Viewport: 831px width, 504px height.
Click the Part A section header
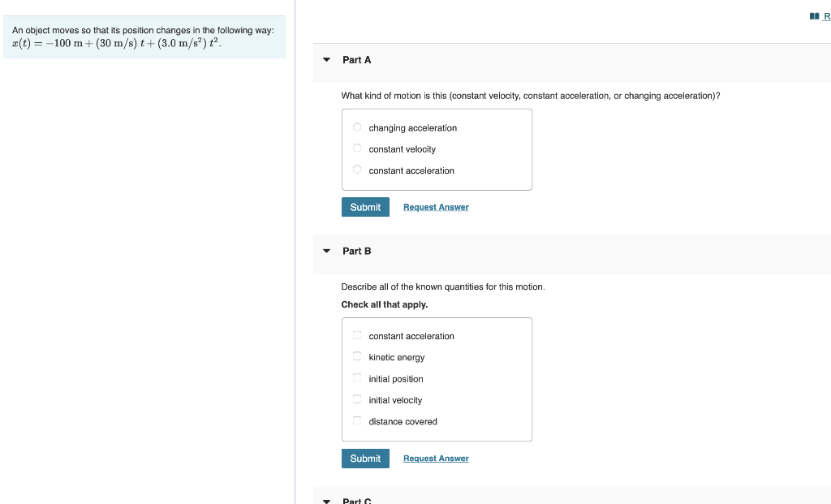572,60
